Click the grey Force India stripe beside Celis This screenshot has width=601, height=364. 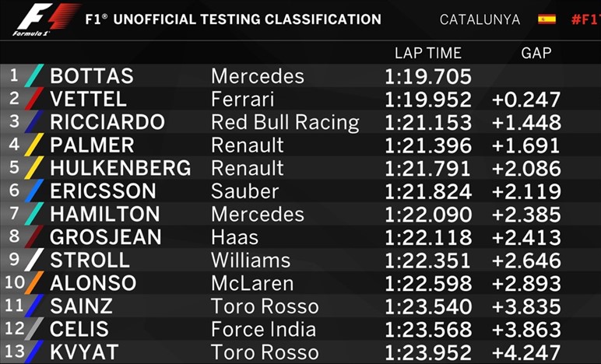tap(34, 329)
